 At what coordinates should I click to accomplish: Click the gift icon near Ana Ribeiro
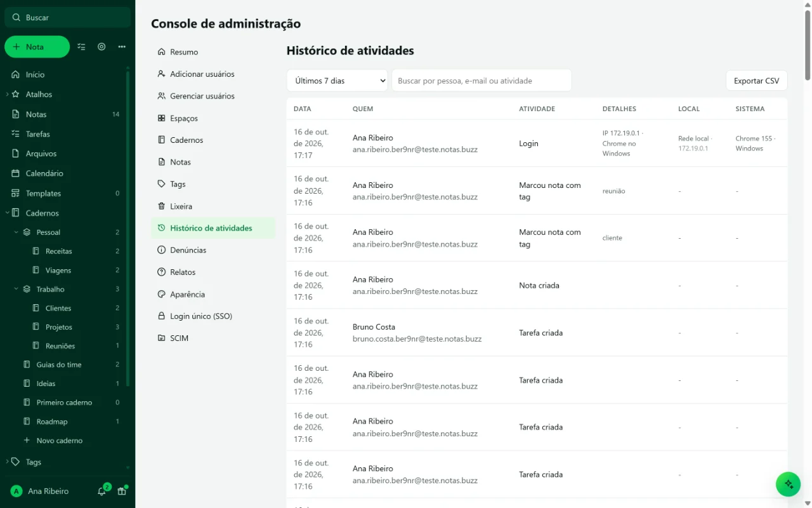[122, 491]
